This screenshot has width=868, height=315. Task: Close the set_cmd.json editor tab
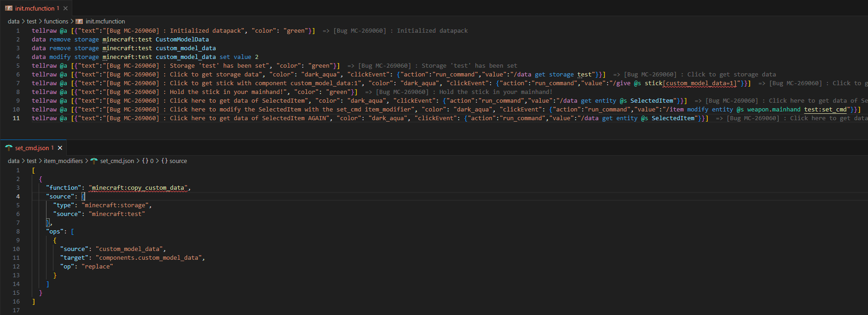pyautogui.click(x=60, y=148)
